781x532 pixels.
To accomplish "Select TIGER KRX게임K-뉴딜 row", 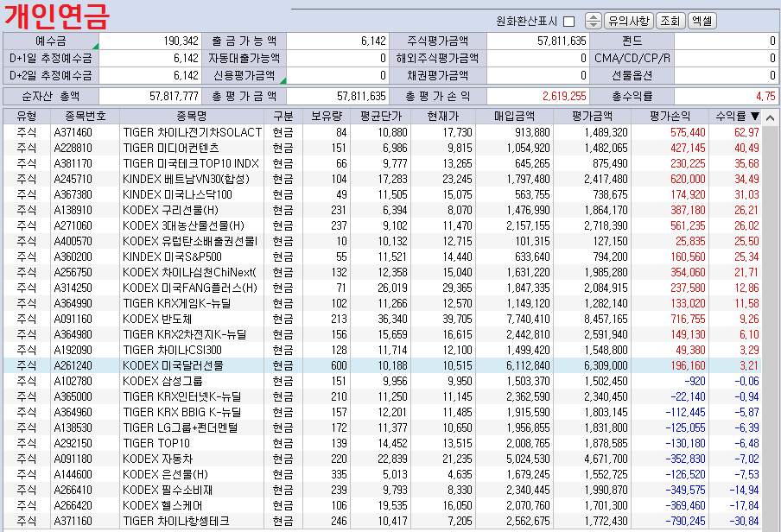I will tap(383, 303).
